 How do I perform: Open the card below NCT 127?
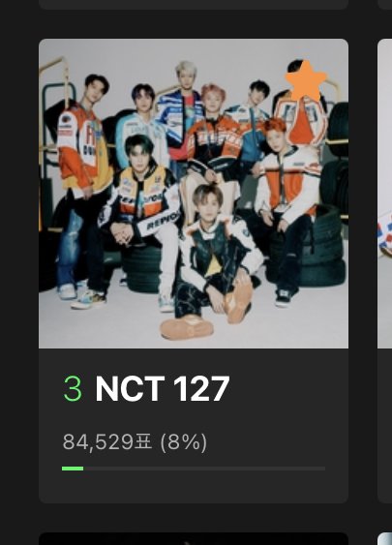tap(194, 538)
